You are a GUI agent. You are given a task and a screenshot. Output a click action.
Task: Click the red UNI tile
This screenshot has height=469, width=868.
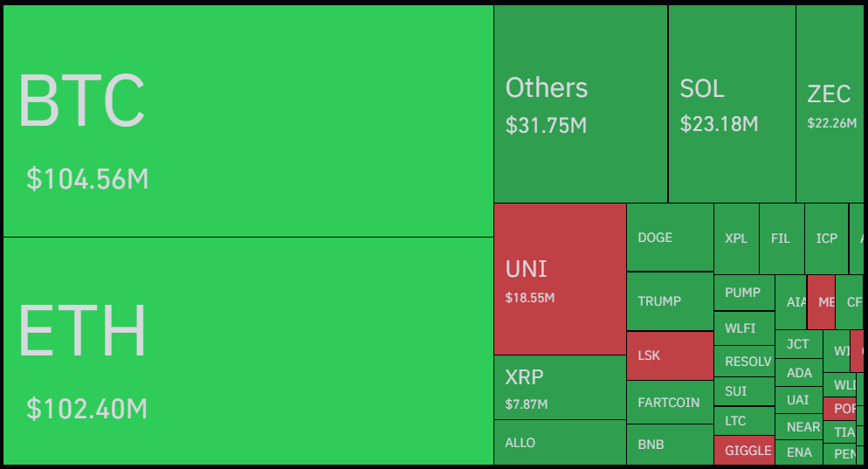[x=560, y=279]
